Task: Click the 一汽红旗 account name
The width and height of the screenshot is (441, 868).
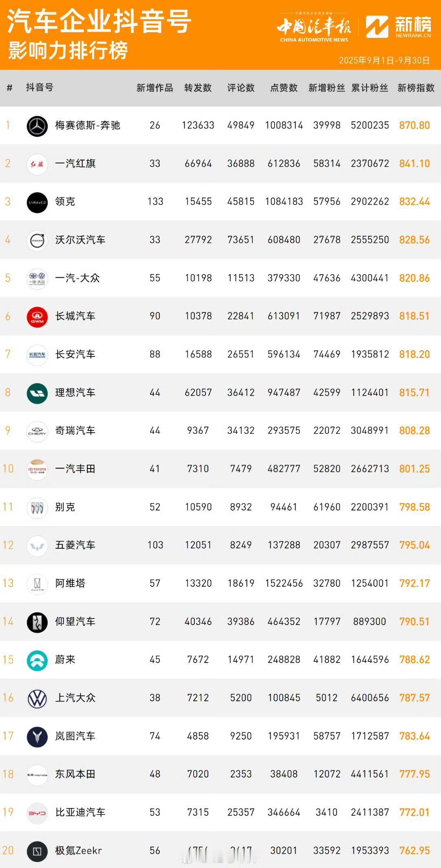Action: click(x=75, y=164)
